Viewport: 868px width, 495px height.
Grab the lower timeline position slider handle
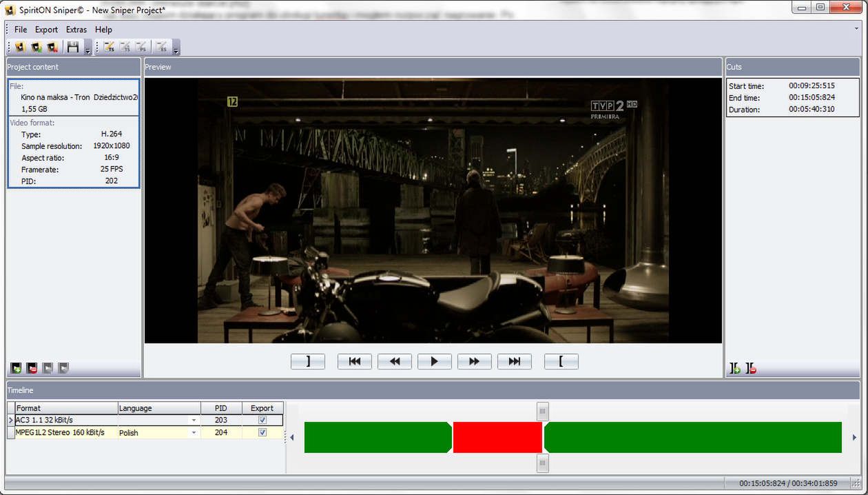[x=542, y=463]
